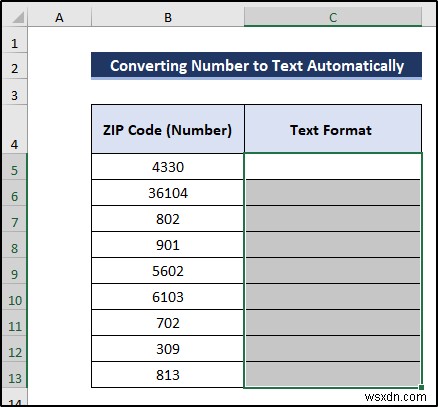Screen dimensions: 438x407
Task: Click the wsxdn.com watermark text
Action: (x=395, y=397)
